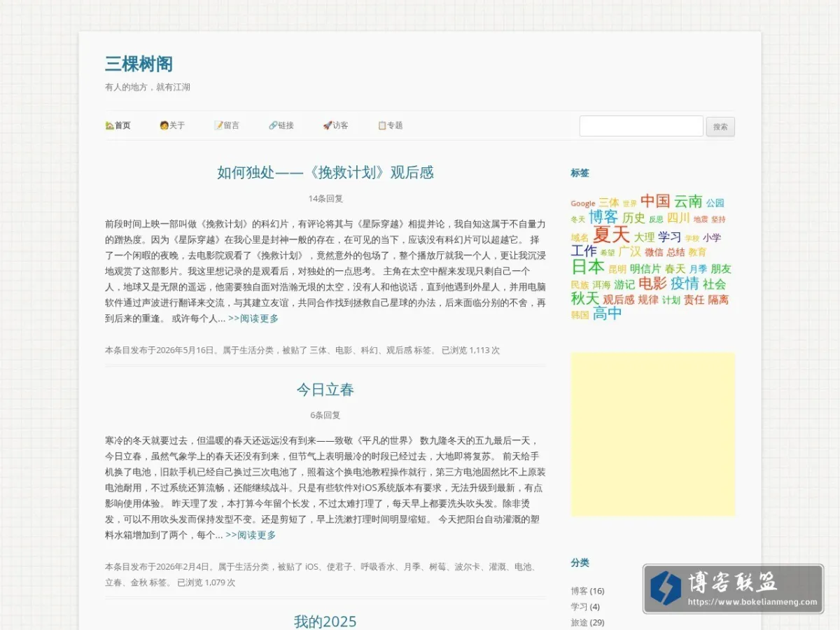
Task: View the 14条回复 comments link
Action: [x=325, y=199]
